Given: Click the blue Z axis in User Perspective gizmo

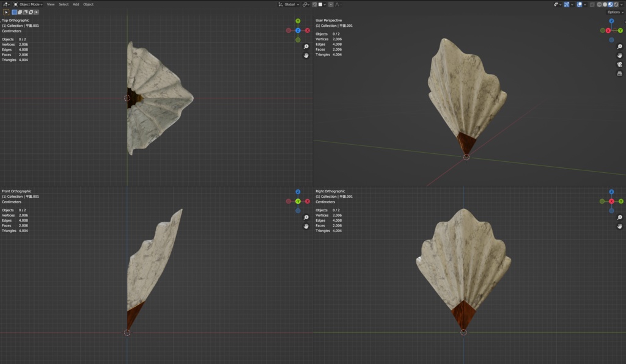Looking at the screenshot, I should pos(611,21).
